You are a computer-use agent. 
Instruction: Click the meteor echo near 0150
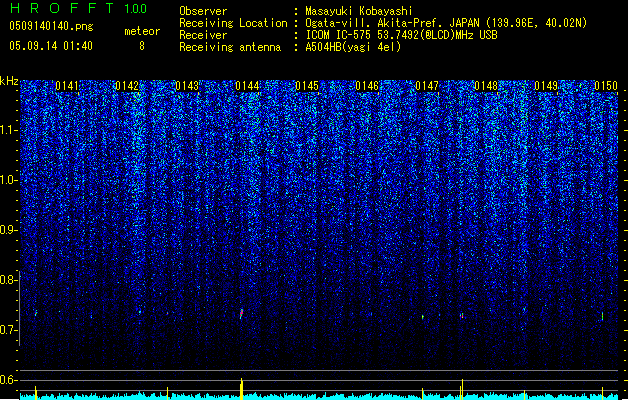pos(603,316)
